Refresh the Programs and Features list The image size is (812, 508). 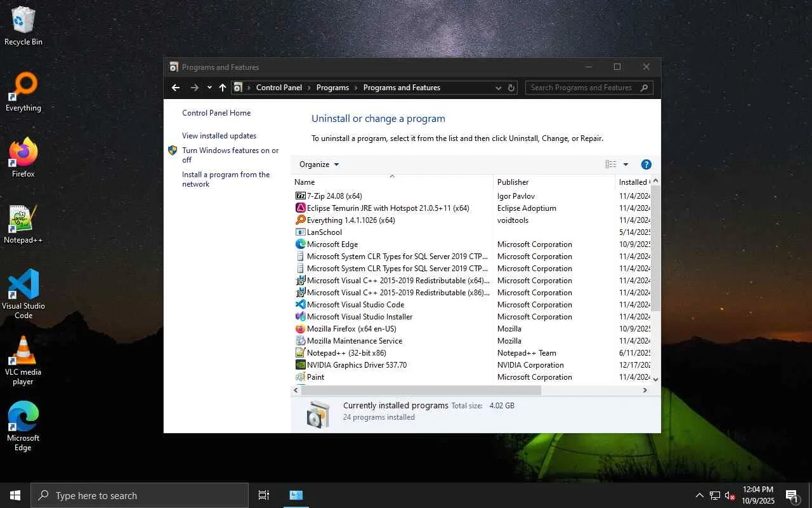pyautogui.click(x=511, y=88)
